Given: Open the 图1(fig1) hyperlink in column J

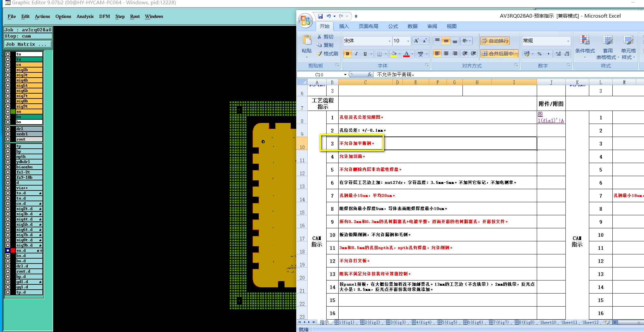Looking at the screenshot, I should [x=550, y=117].
